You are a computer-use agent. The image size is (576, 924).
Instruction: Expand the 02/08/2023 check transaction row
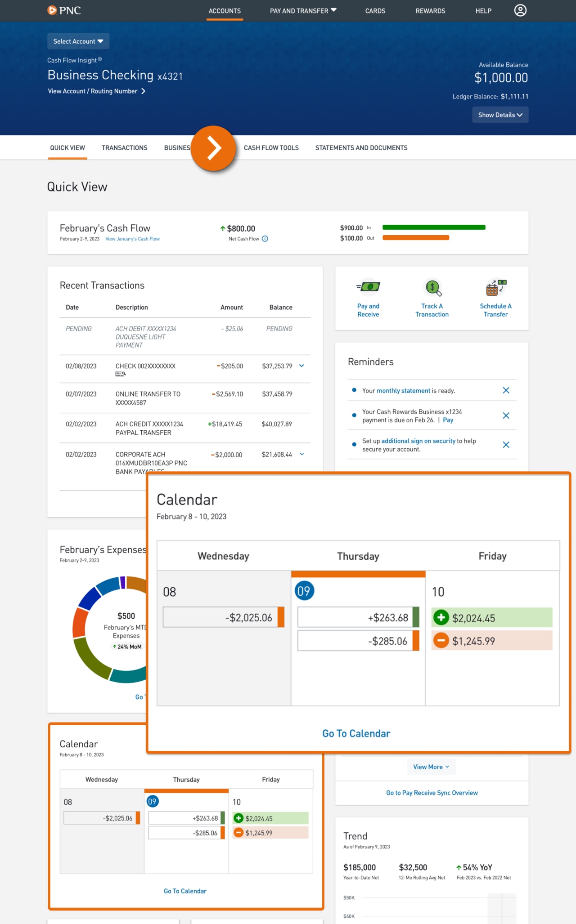(301, 366)
